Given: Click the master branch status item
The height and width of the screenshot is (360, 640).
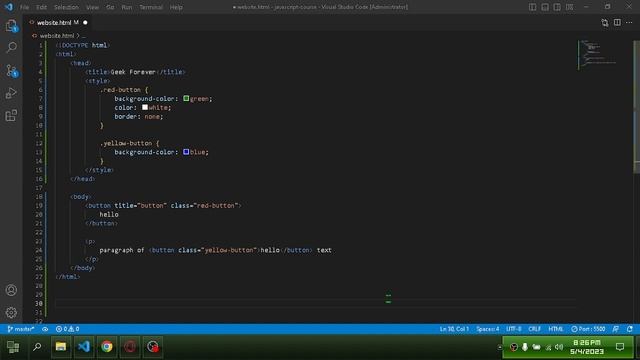Looking at the screenshot, I should tap(21, 329).
